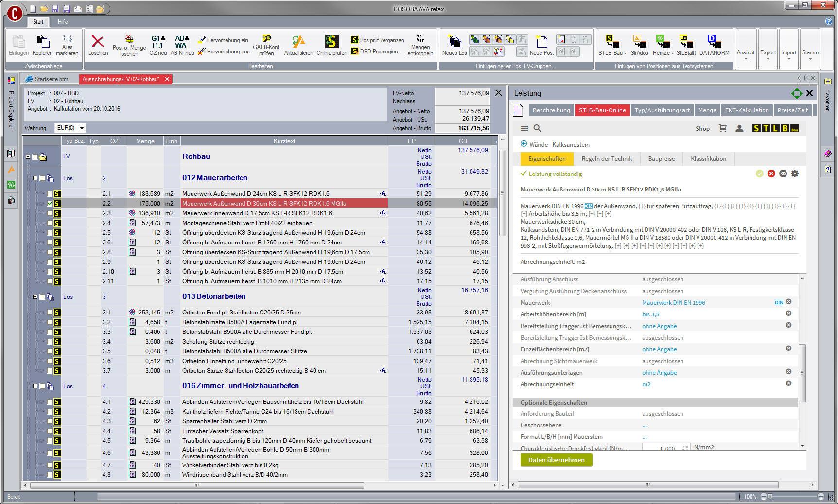Open the hamburger menu in STLB panel

524,128
